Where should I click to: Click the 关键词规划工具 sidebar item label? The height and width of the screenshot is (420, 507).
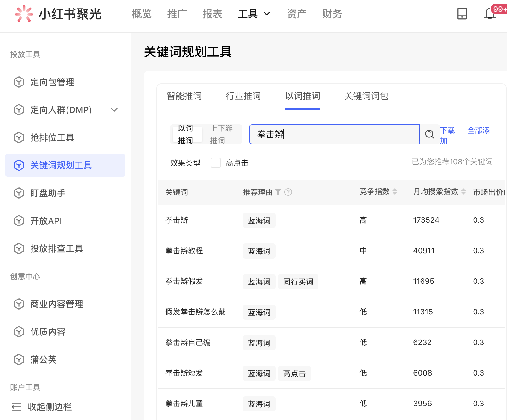pos(61,165)
